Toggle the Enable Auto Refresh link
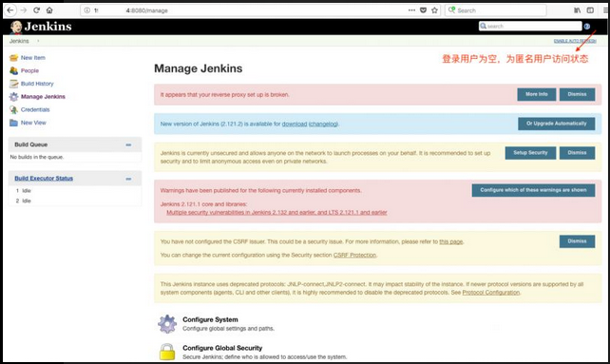This screenshot has height=364, width=610. click(x=575, y=41)
